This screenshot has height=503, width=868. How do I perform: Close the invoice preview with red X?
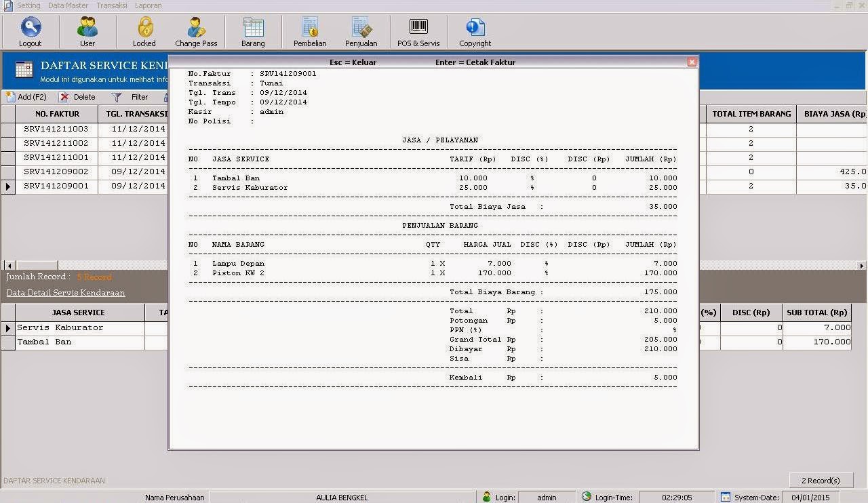click(692, 62)
